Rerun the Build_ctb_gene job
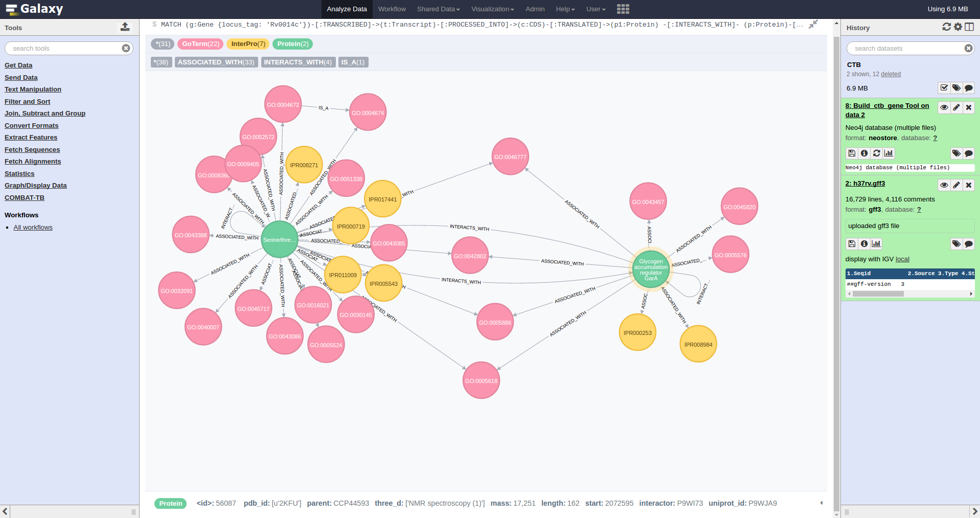Image resolution: width=980 pixels, height=518 pixels. tap(876, 153)
